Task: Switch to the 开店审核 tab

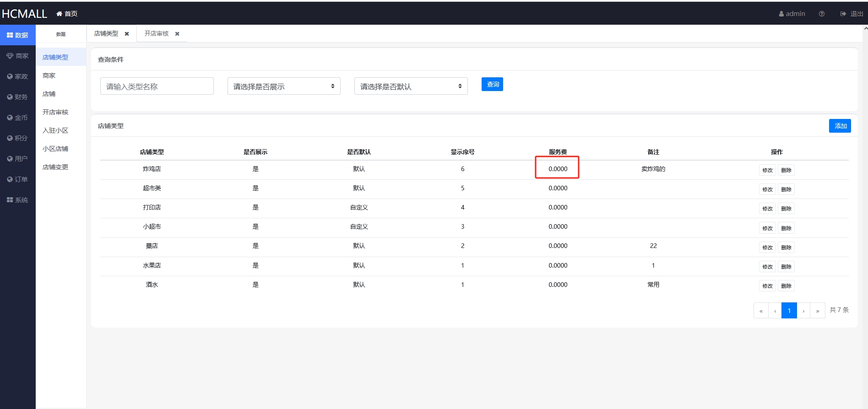Action: coord(157,34)
